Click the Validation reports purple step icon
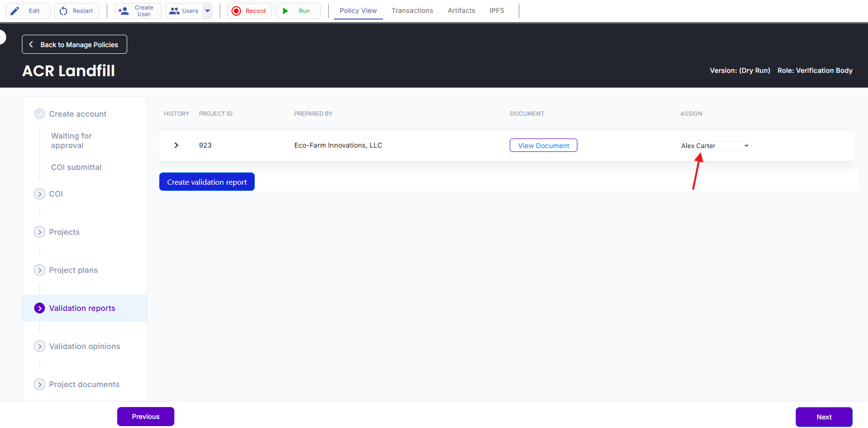Image resolution: width=868 pixels, height=428 pixels. (40, 308)
